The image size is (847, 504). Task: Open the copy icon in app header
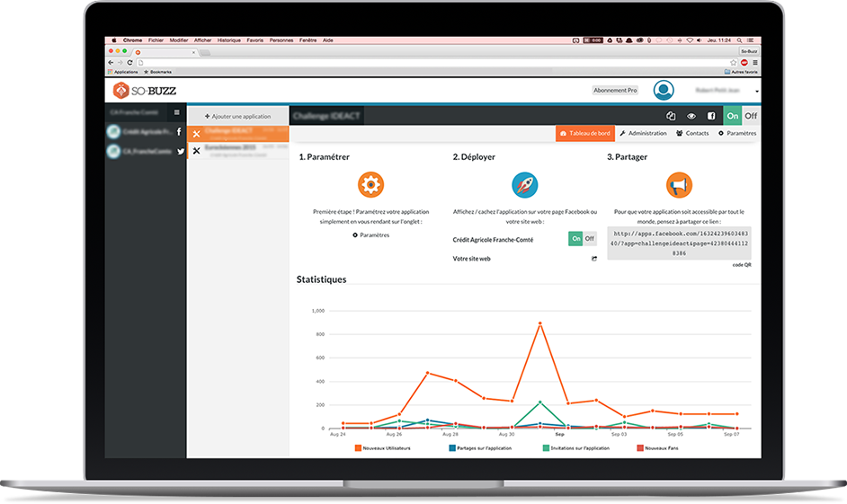click(671, 116)
